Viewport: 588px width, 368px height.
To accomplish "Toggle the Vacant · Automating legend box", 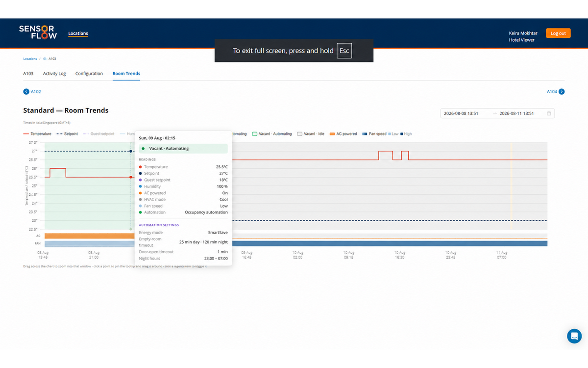I will pyautogui.click(x=255, y=134).
